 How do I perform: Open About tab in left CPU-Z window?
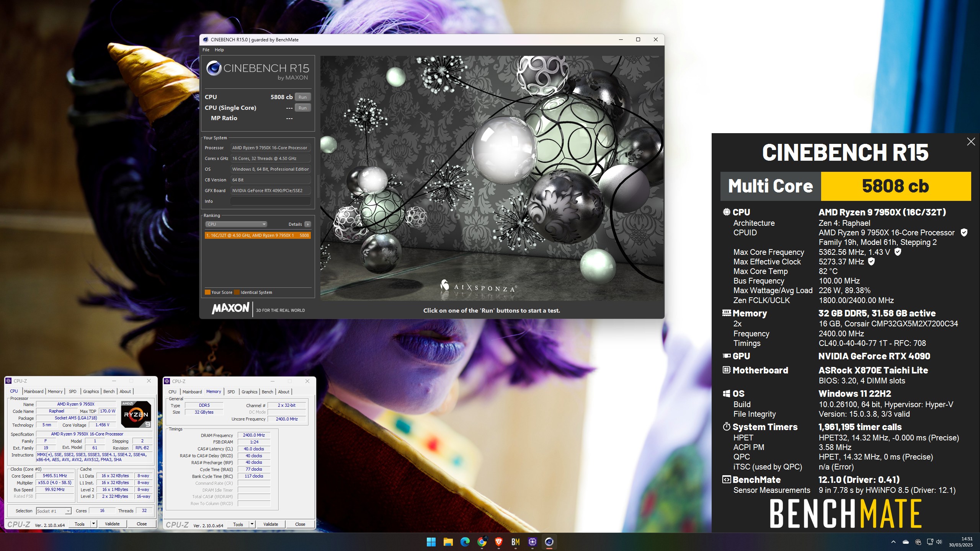(x=125, y=391)
